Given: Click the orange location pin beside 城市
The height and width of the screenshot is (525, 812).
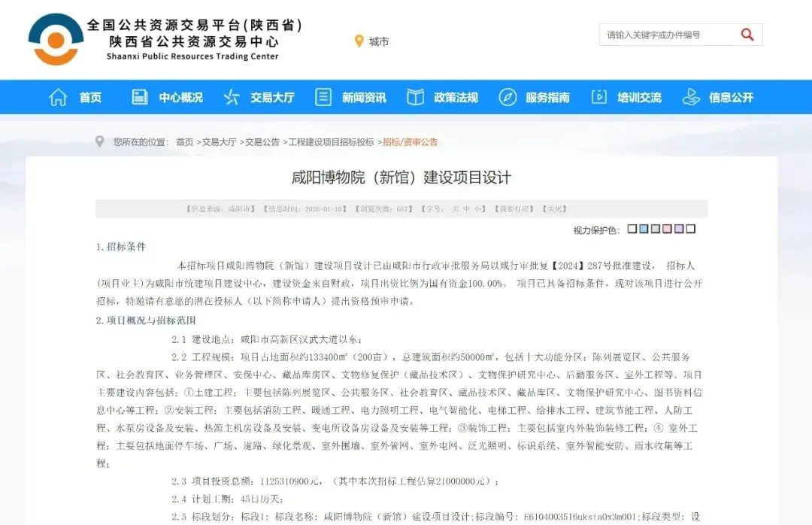Looking at the screenshot, I should pyautogui.click(x=359, y=41).
